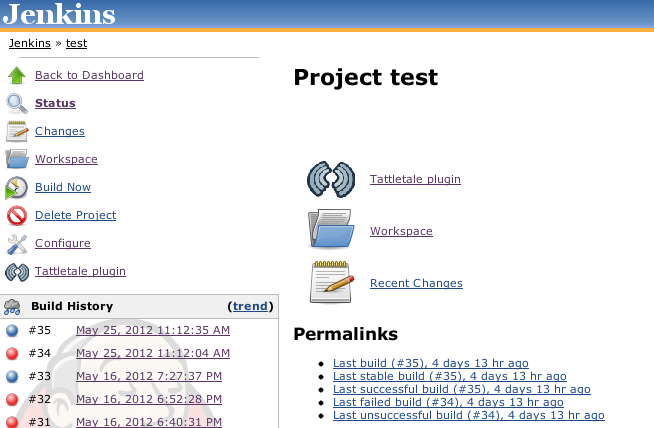654x428 pixels.
Task: Open the Changes sidebar link
Action: tap(60, 131)
